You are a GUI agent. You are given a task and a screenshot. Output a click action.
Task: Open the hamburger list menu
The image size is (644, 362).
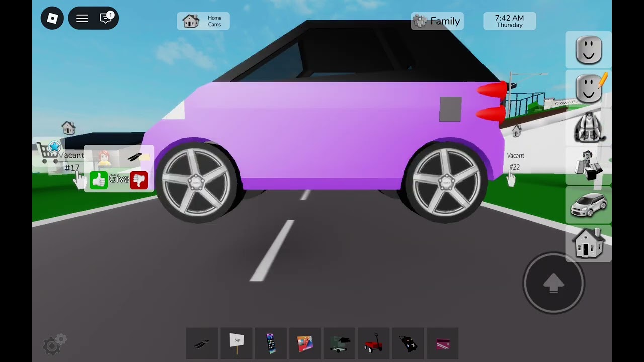(82, 19)
